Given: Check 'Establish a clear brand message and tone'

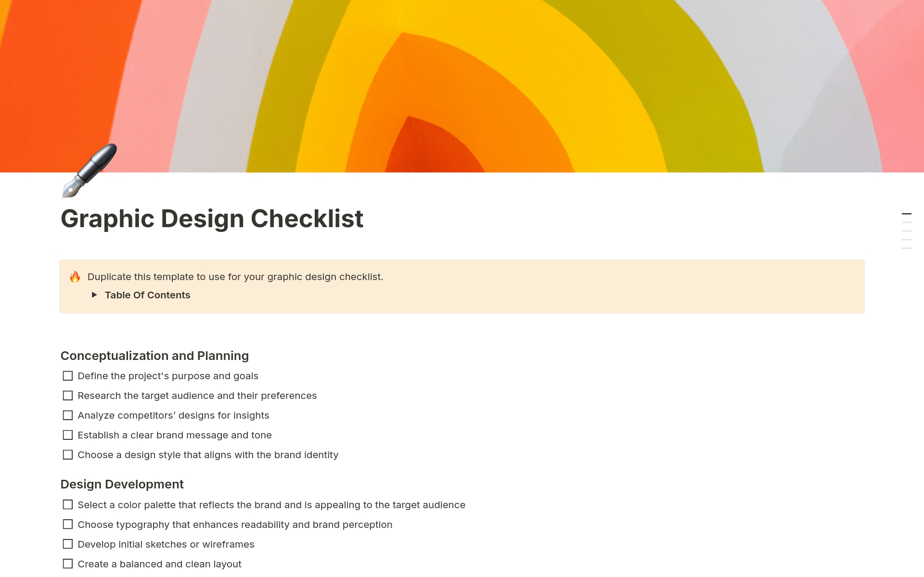Looking at the screenshot, I should (x=67, y=435).
